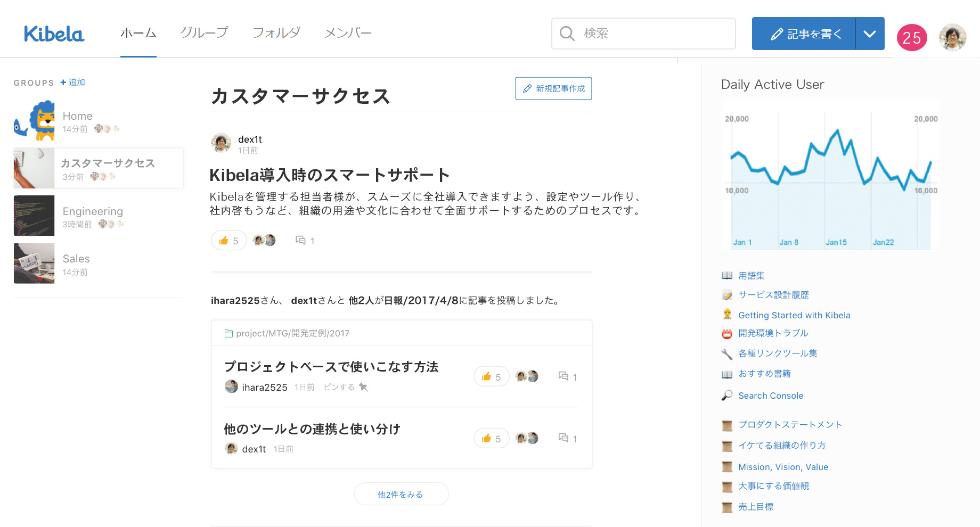980x527 pixels.
Task: Open the dex1t author name link
Action: point(250,139)
